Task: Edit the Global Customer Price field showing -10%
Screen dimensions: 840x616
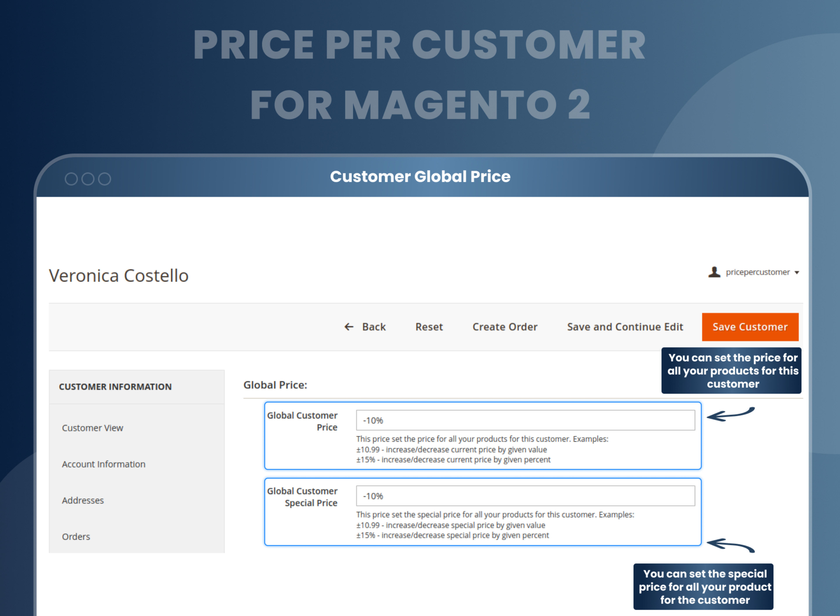Action: pyautogui.click(x=525, y=420)
